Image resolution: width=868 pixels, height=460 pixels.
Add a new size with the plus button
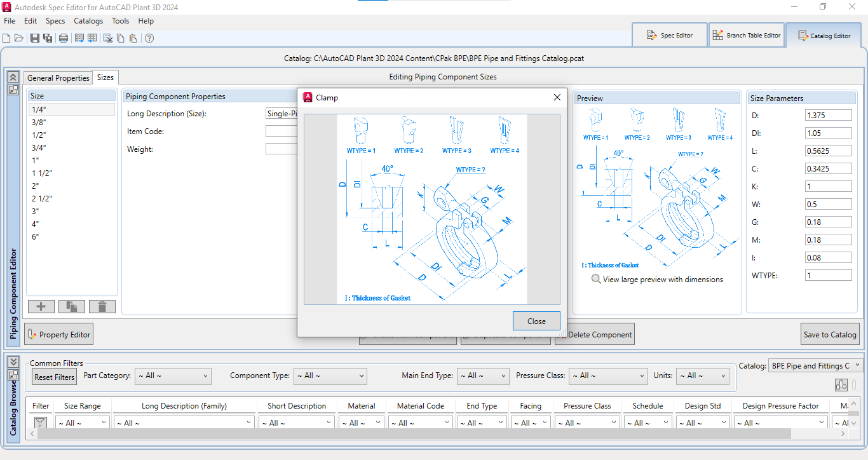point(41,307)
